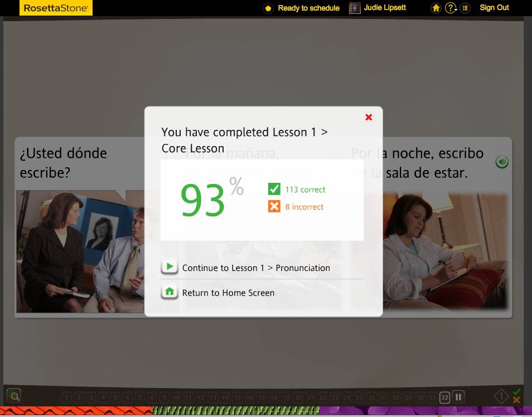Close the lesson completed dialog with red X
This screenshot has width=532, height=417.
tap(369, 118)
